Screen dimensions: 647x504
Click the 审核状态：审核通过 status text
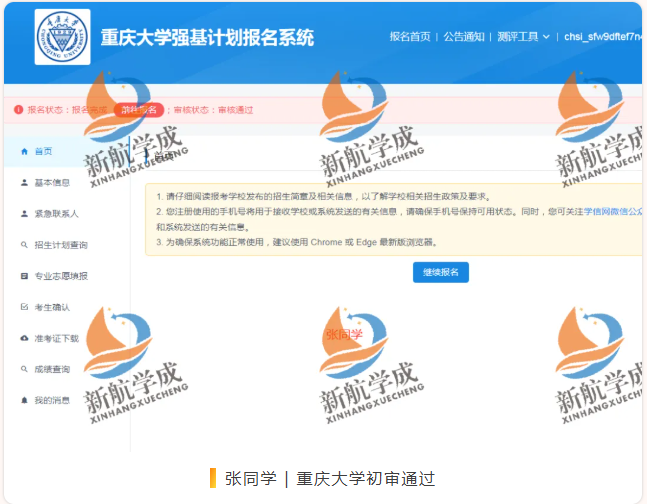tap(213, 110)
